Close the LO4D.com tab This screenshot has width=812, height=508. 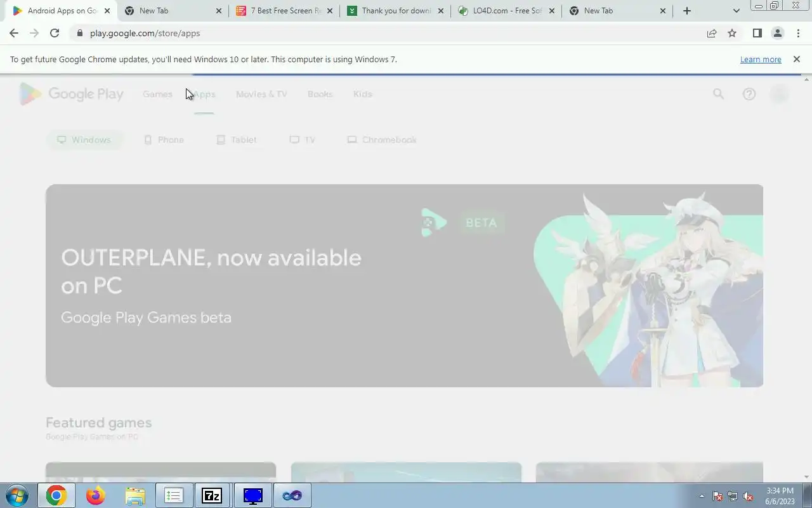(551, 11)
